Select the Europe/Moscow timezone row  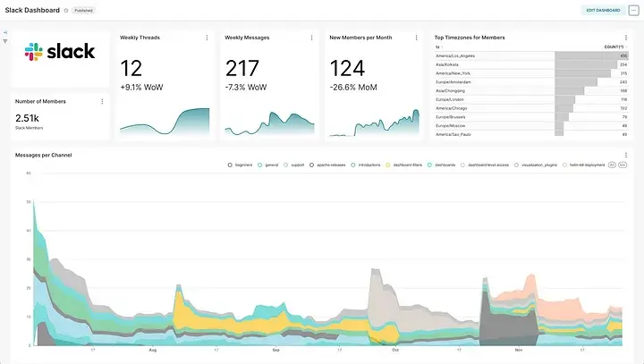point(531,126)
